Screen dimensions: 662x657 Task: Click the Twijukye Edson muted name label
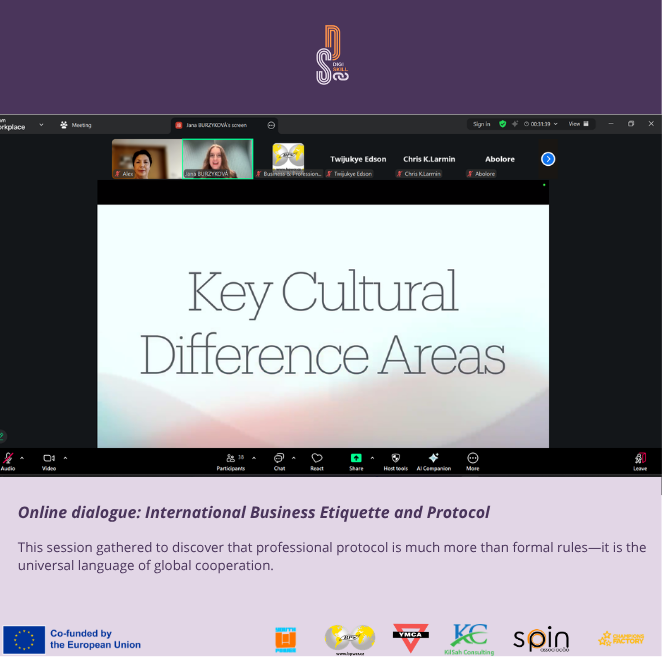[x=349, y=174]
